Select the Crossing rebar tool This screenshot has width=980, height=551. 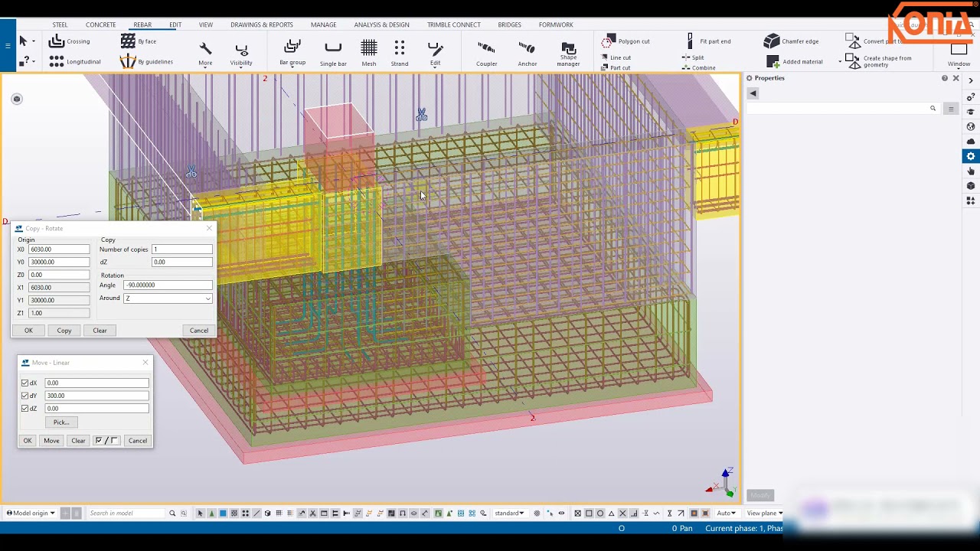point(70,41)
